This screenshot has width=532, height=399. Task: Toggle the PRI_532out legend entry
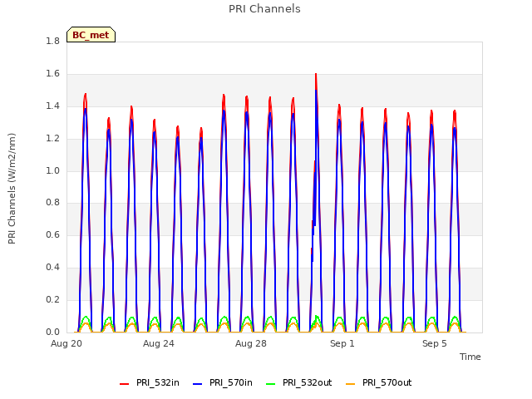point(299,382)
